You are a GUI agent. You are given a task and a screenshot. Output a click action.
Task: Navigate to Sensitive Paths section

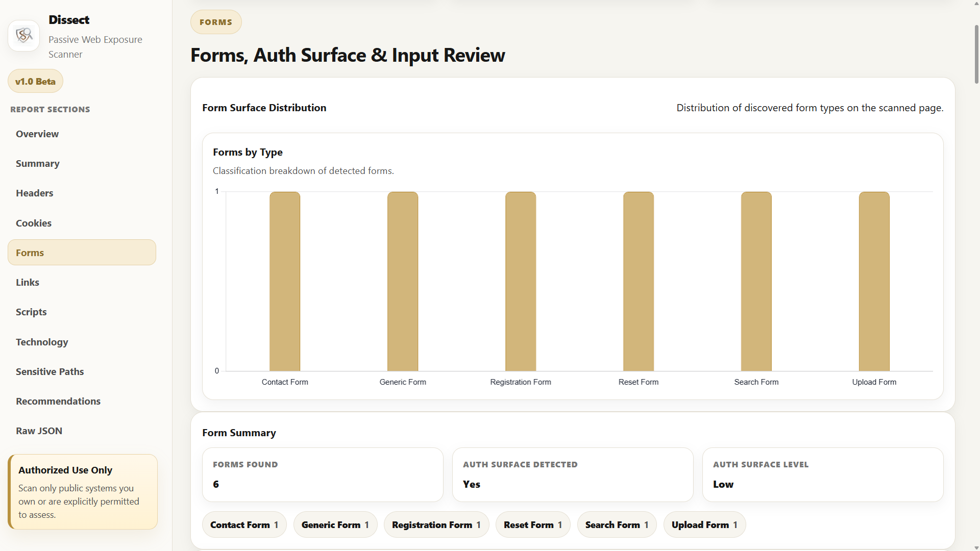[82, 371]
